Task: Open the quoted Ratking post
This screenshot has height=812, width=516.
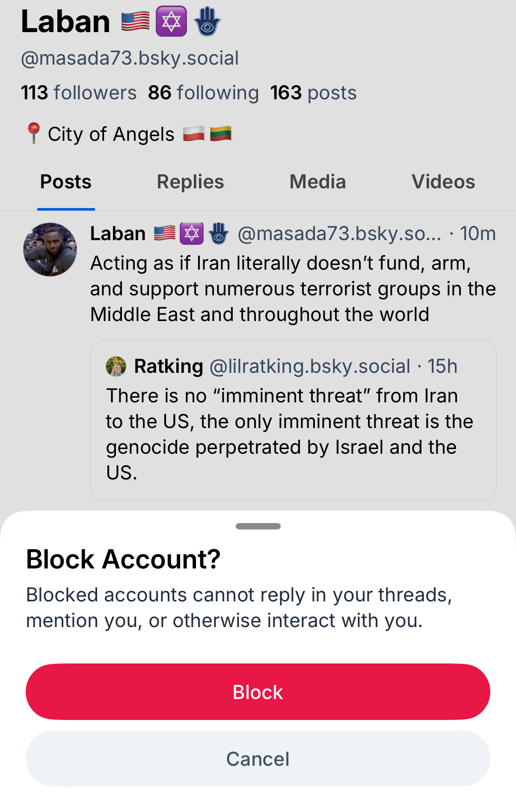Action: click(x=293, y=433)
